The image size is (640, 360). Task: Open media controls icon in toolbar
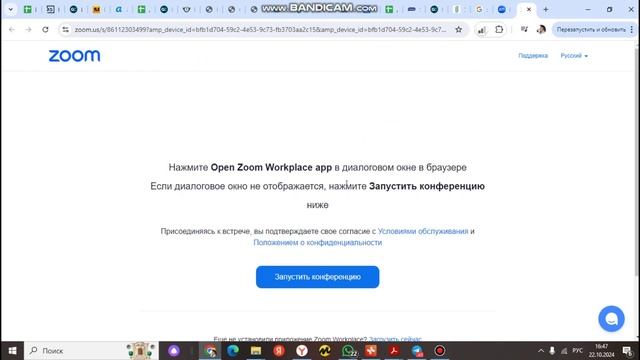click(524, 29)
